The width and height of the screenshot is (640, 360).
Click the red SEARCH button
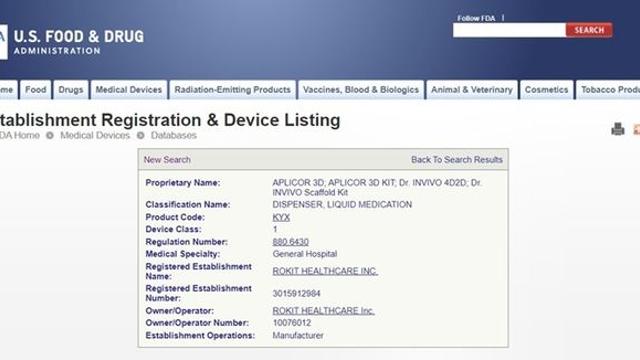[x=589, y=30]
